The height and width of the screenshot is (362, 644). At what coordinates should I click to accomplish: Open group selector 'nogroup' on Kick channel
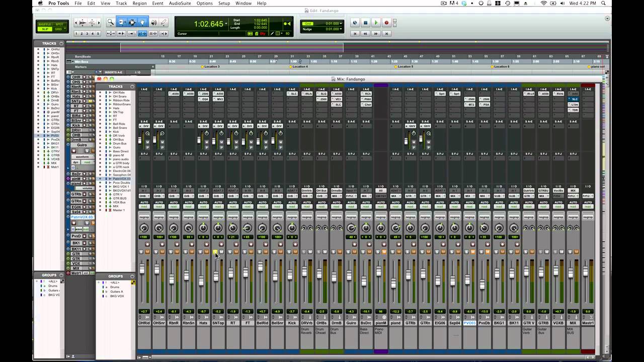292,217
